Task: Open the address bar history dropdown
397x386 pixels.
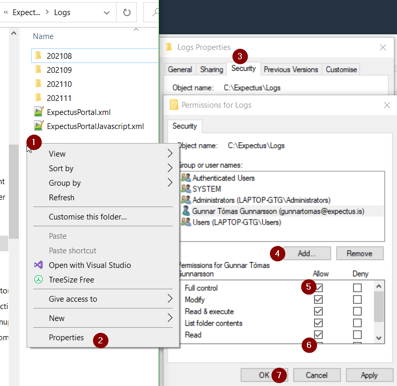Action: coord(107,13)
